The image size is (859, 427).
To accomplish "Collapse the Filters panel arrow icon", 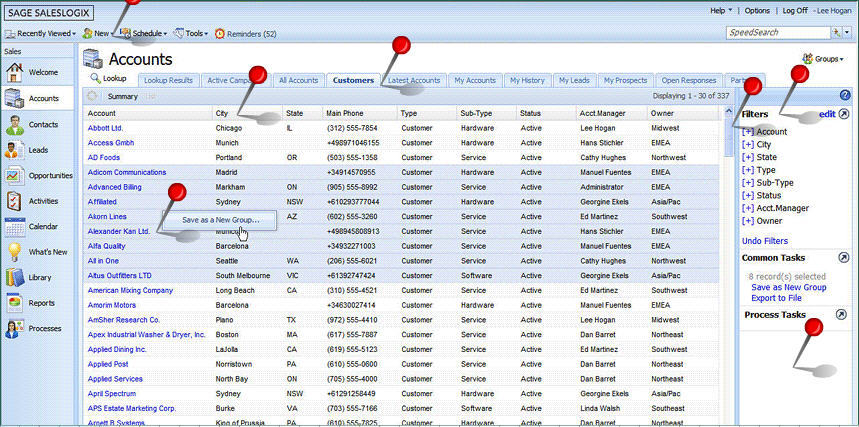I will pyautogui.click(x=844, y=114).
